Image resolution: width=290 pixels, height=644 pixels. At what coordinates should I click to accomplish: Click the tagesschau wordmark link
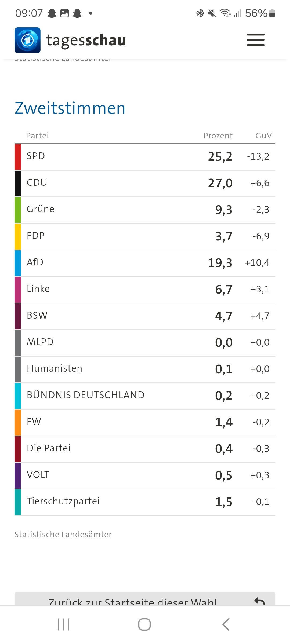click(86, 40)
